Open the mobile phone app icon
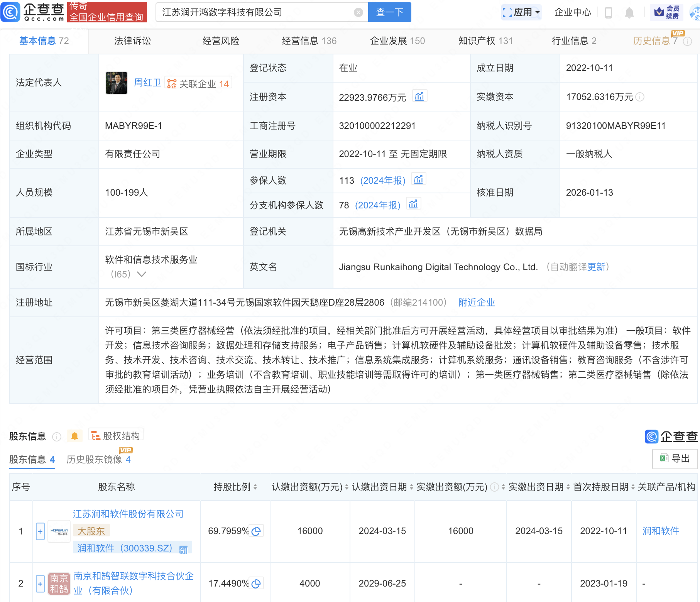700x602 pixels. [x=609, y=13]
